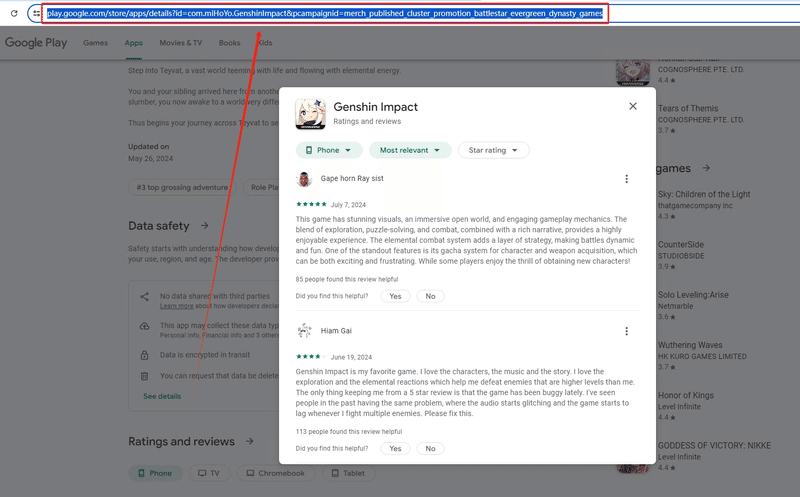Click the Genshin Impact app icon in dialog
Viewport: 800px width, 497px height.
(310, 114)
